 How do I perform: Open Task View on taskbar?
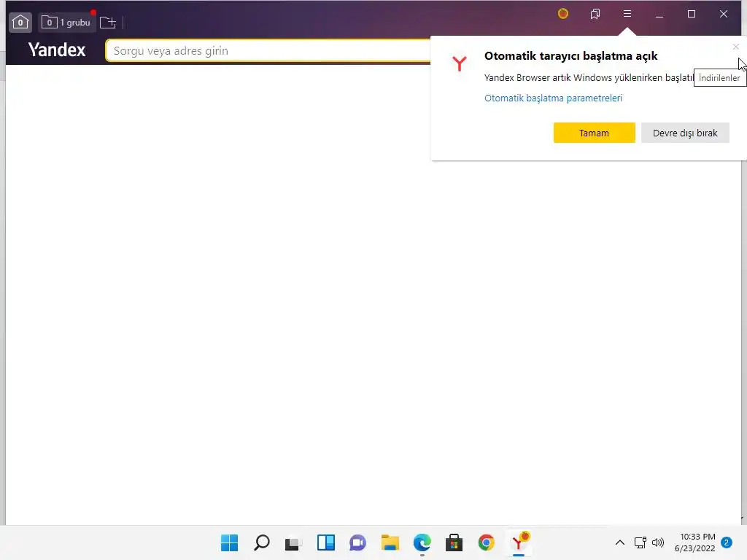[293, 543]
